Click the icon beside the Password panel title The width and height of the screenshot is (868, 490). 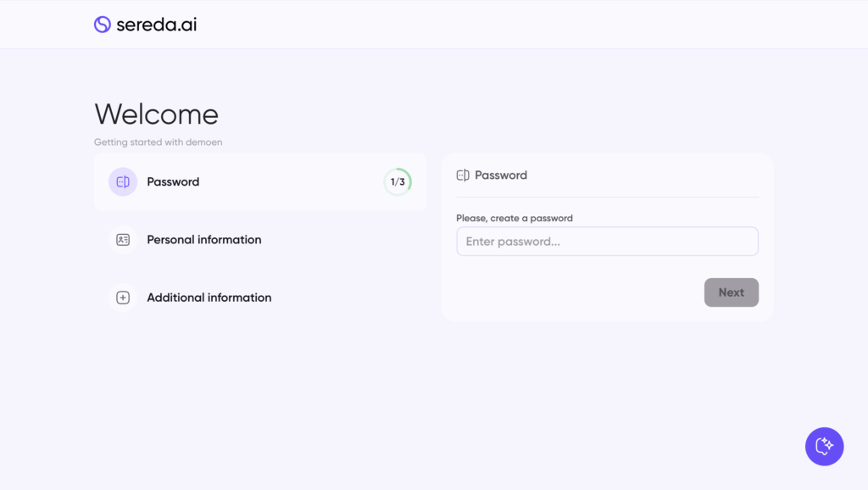pos(463,175)
